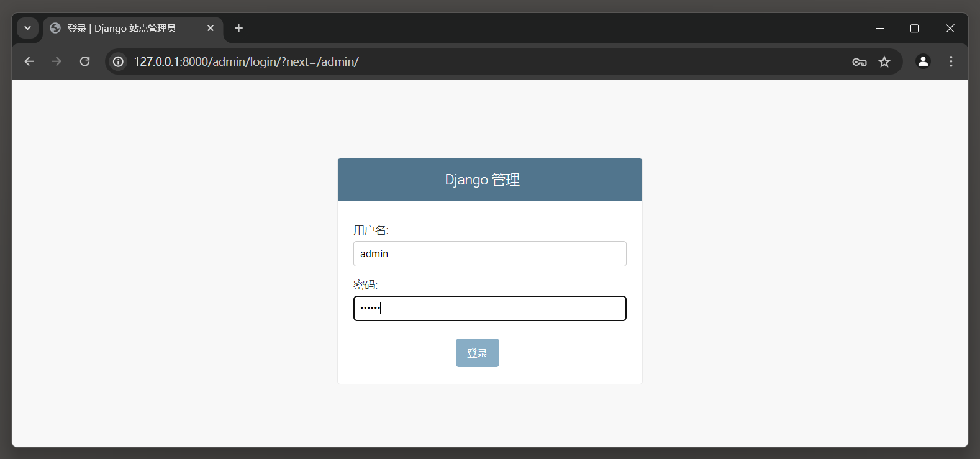Focus the 用户名 input field
The image size is (980, 459).
490,253
